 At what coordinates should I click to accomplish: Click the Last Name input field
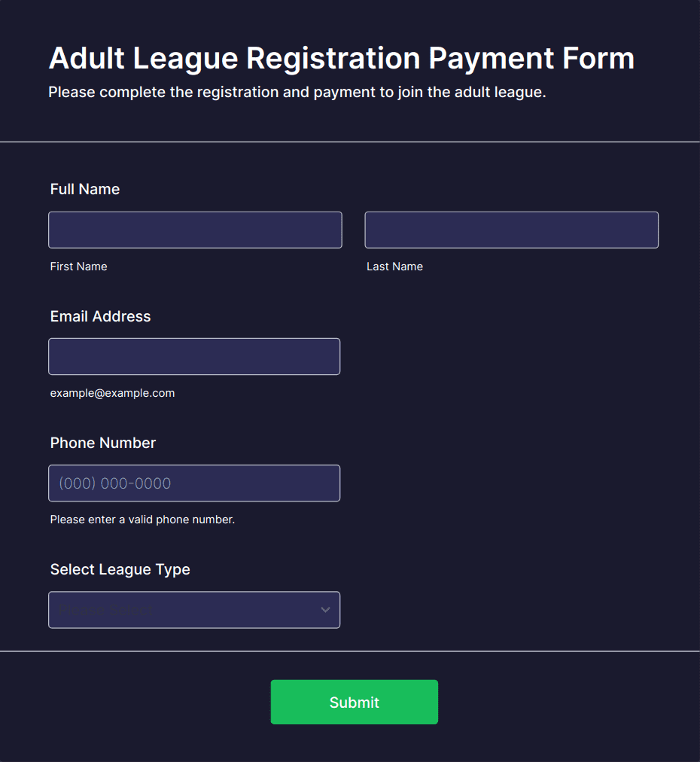click(x=512, y=230)
